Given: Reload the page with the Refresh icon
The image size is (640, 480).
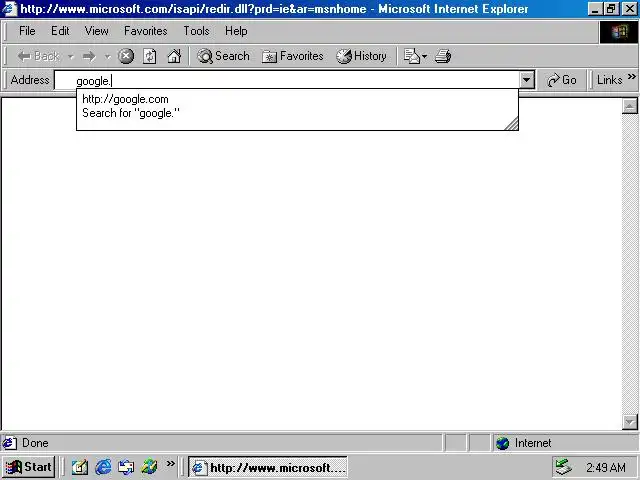Looking at the screenshot, I should coord(150,56).
